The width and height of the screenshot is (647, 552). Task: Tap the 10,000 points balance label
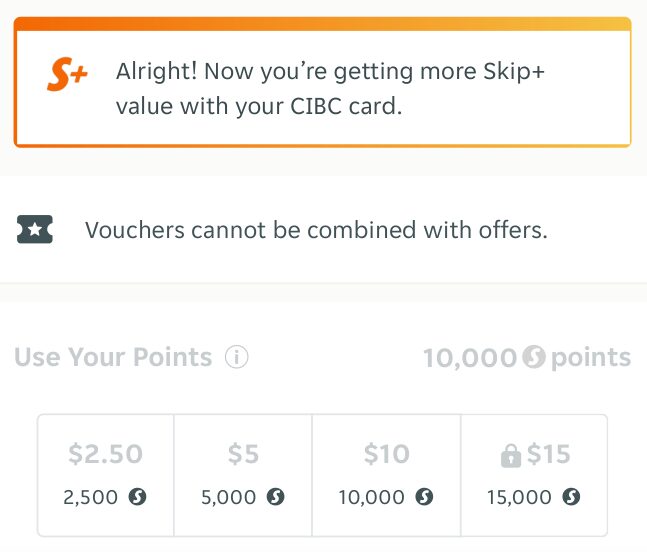click(x=527, y=357)
